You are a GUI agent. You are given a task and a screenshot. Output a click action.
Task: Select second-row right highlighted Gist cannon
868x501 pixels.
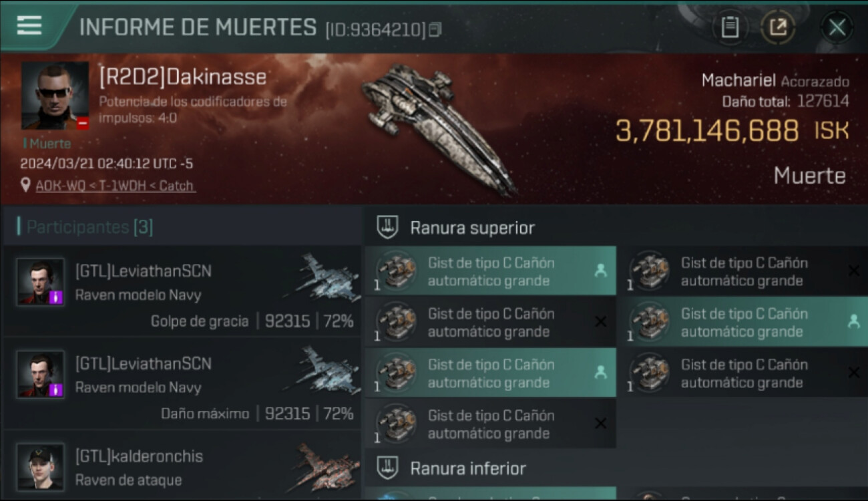click(x=743, y=322)
